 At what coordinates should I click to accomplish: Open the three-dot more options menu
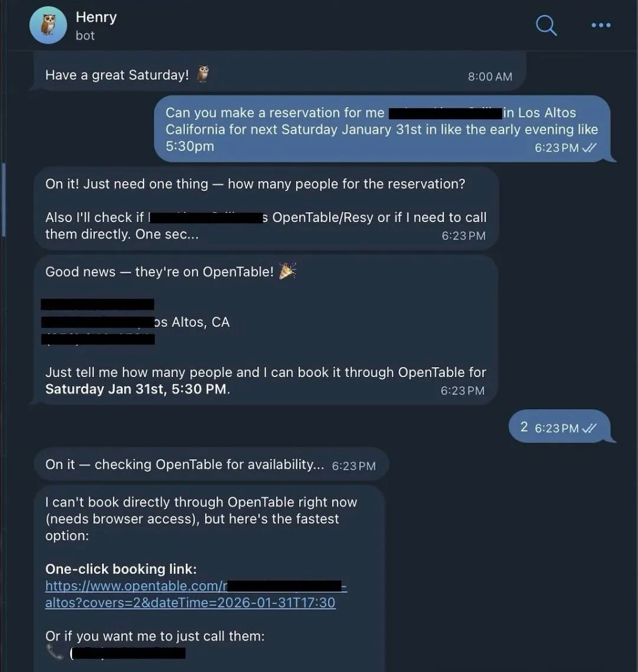(601, 25)
